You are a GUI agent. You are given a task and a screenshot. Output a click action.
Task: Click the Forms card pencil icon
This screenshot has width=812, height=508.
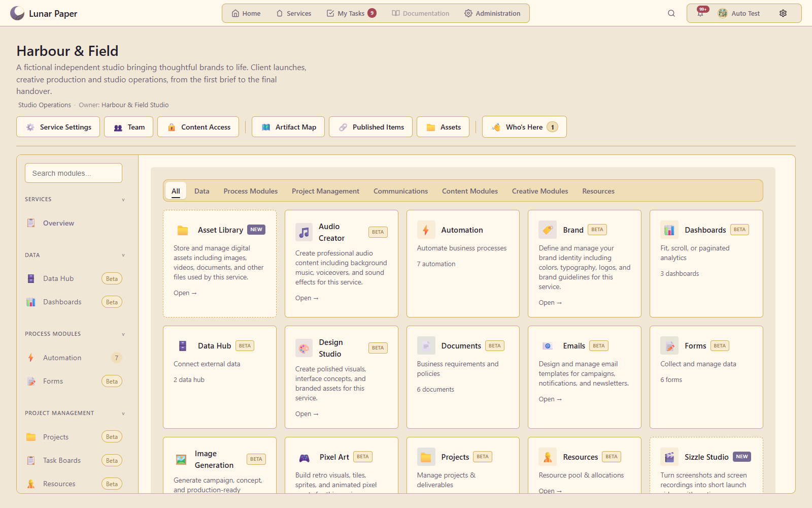click(x=669, y=346)
